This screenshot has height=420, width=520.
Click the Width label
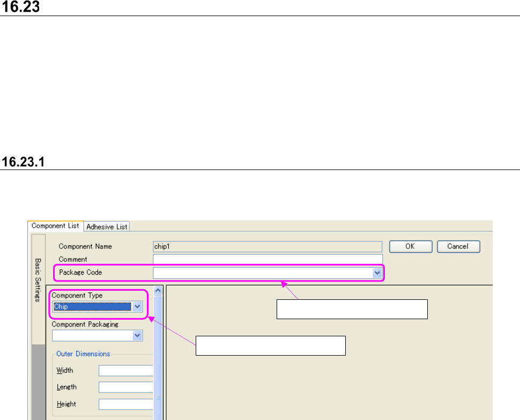coord(65,370)
